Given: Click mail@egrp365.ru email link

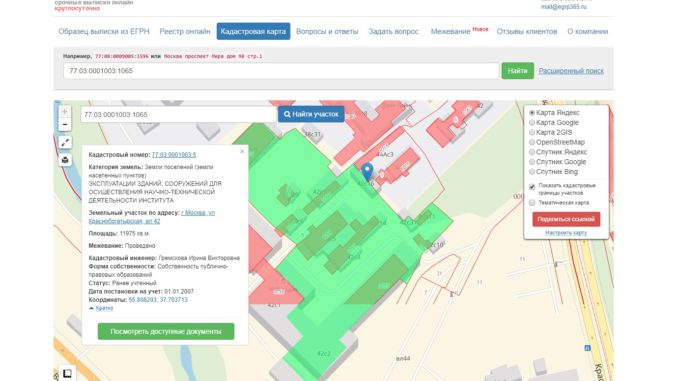Looking at the screenshot, I should point(564,7).
